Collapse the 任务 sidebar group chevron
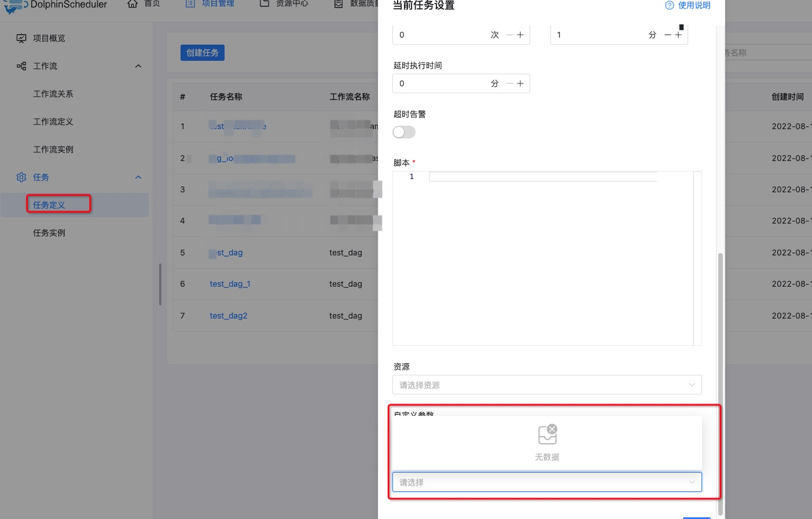This screenshot has width=812, height=519. tap(138, 177)
